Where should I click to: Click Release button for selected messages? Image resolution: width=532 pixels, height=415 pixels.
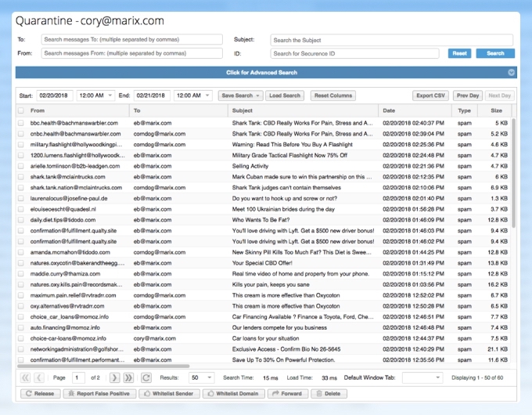click(x=41, y=394)
